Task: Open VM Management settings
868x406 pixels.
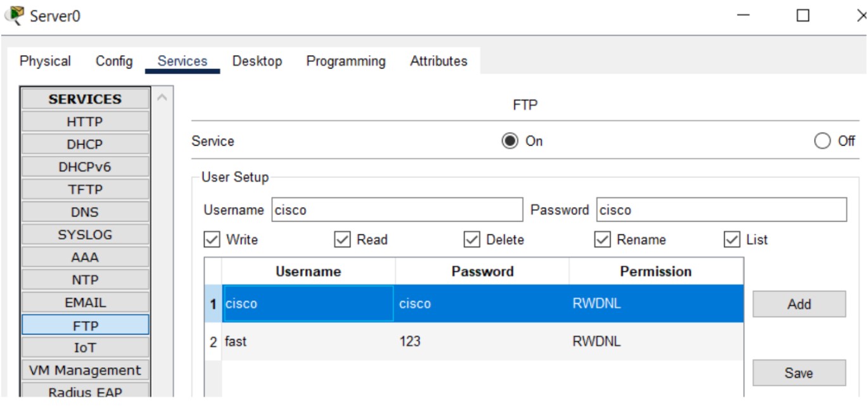Action: [x=84, y=370]
